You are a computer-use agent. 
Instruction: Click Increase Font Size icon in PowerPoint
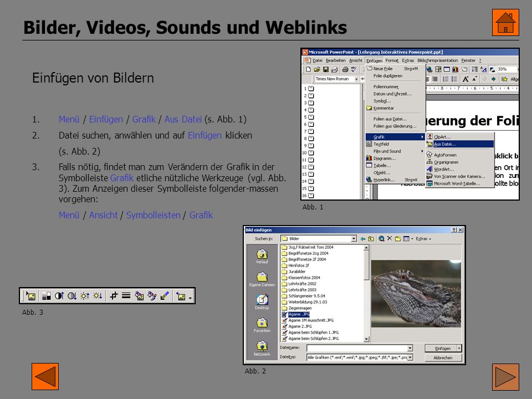point(465,79)
